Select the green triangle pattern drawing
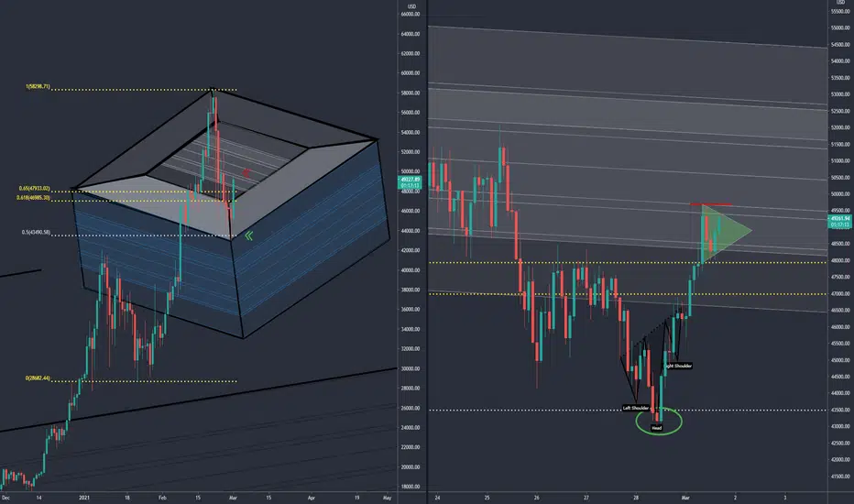Image resolution: width=854 pixels, height=504 pixels. (729, 231)
